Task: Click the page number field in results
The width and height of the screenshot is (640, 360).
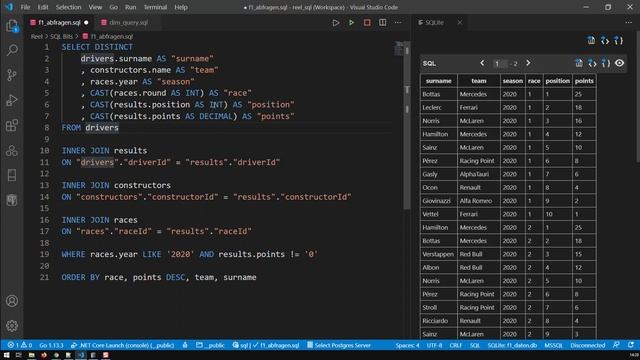Action: [x=500, y=64]
